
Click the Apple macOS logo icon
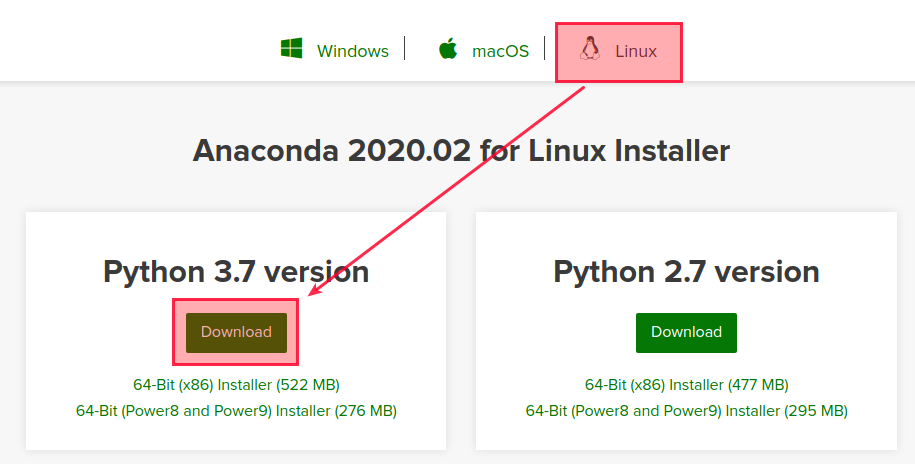pyautogui.click(x=448, y=48)
